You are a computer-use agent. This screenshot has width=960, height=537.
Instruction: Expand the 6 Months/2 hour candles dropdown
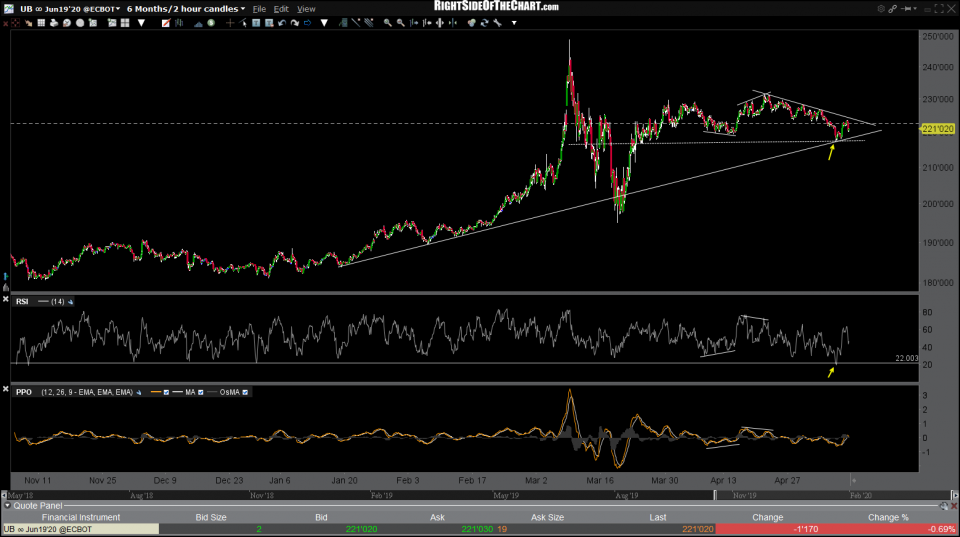click(x=244, y=8)
